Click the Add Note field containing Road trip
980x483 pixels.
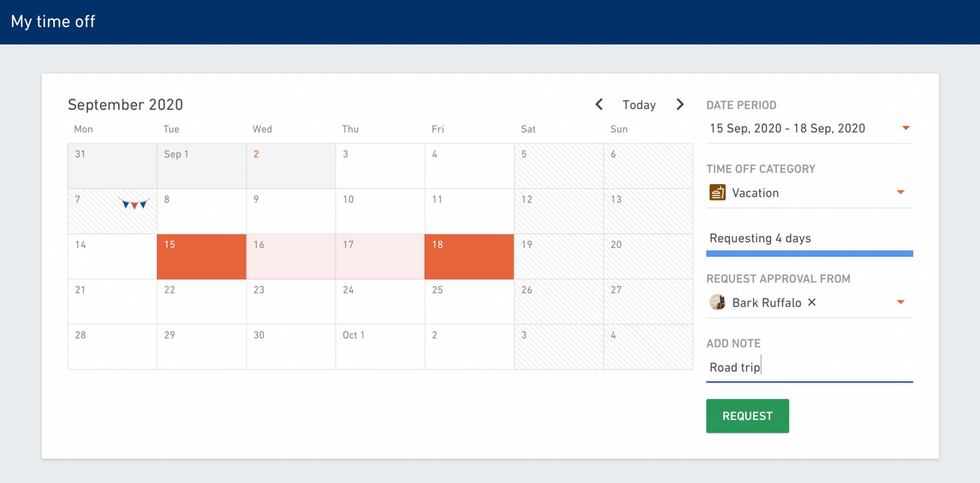pos(810,367)
